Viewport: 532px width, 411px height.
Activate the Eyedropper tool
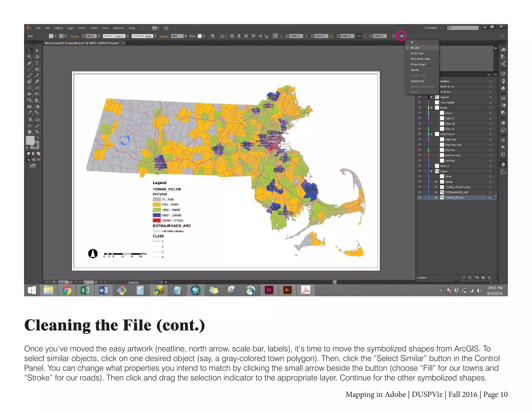(30, 113)
